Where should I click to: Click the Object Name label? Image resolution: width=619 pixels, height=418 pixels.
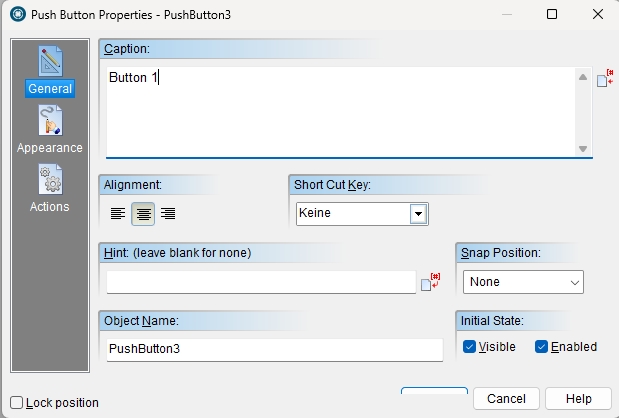[x=141, y=321]
